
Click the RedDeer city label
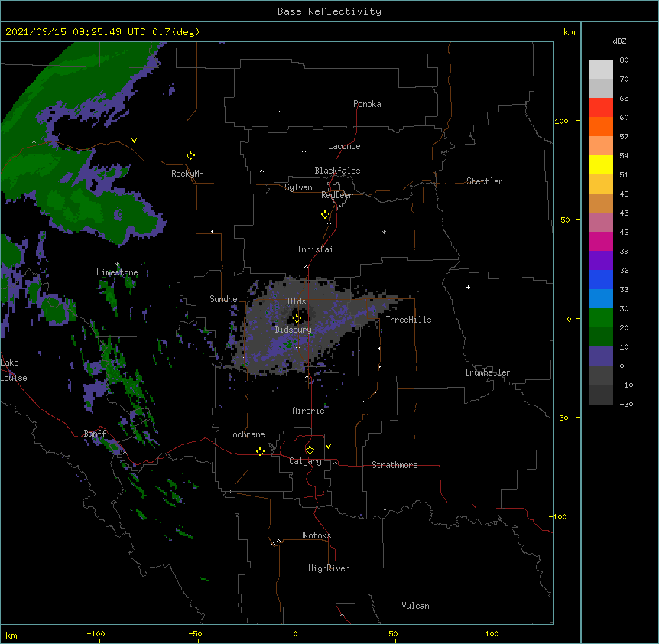pos(337,195)
